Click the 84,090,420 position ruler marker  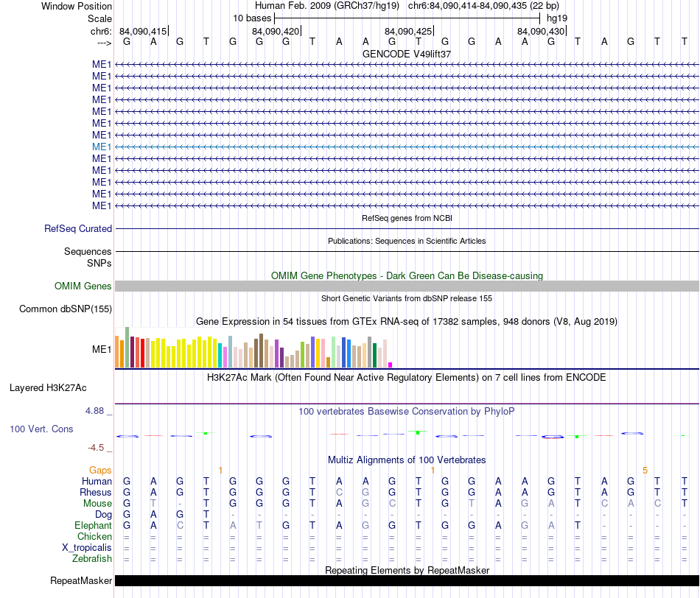(x=276, y=31)
